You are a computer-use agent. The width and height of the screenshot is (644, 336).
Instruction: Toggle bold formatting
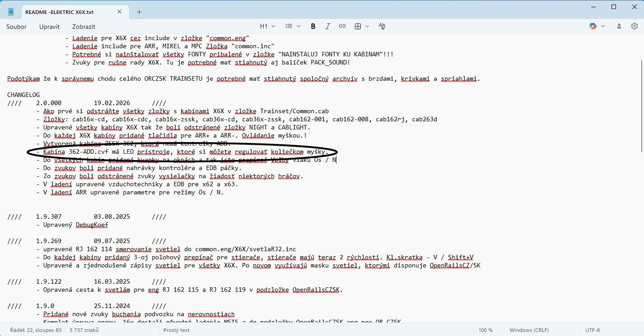[313, 27]
